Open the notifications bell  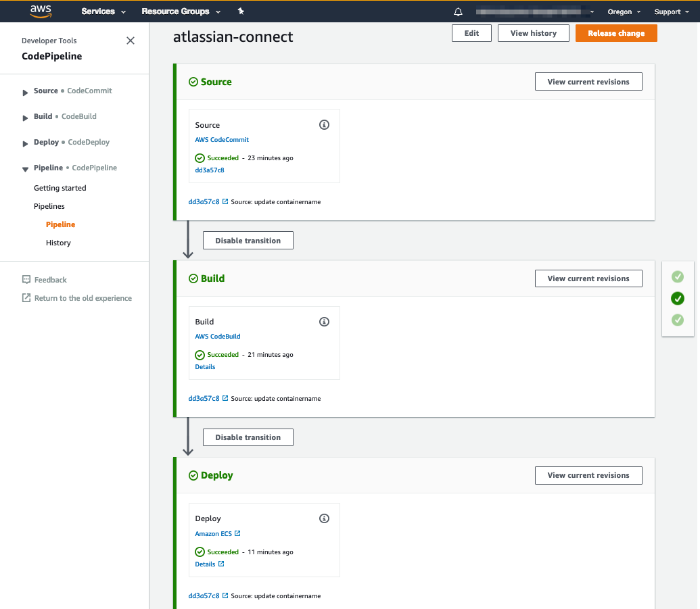tap(458, 11)
